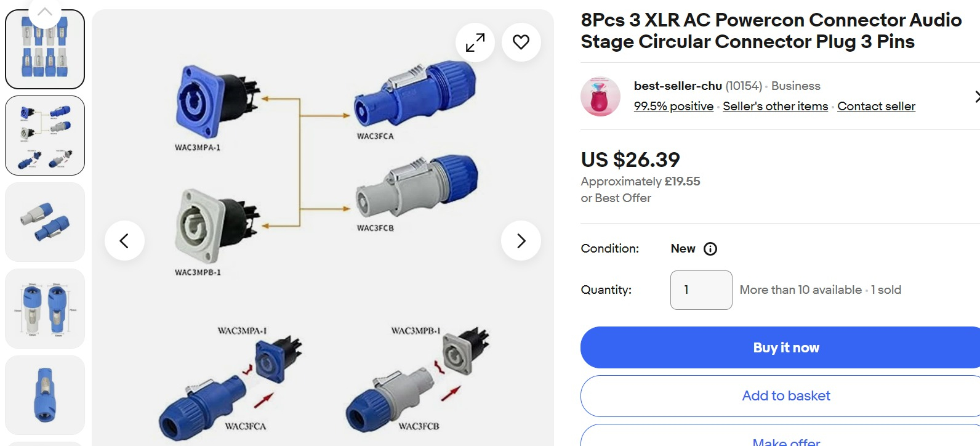Expand seller details using right chevron
980x446 pixels.
click(976, 97)
